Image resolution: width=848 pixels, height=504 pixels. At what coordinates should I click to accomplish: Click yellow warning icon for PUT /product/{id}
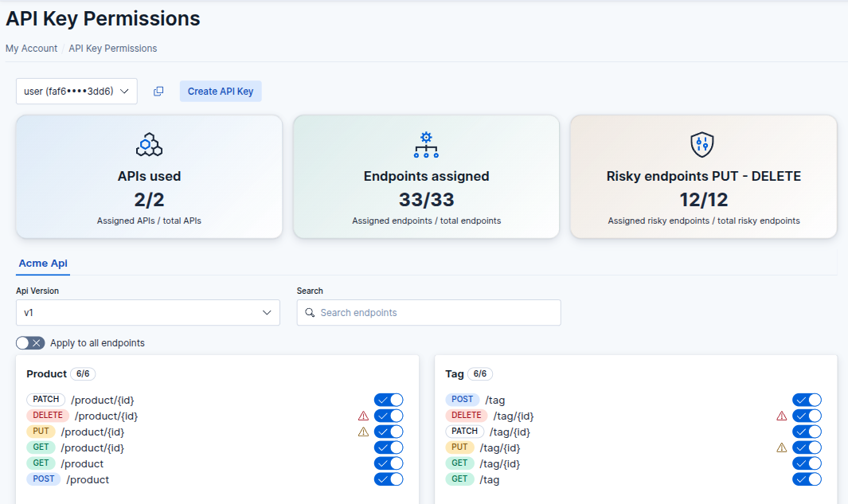coord(363,432)
